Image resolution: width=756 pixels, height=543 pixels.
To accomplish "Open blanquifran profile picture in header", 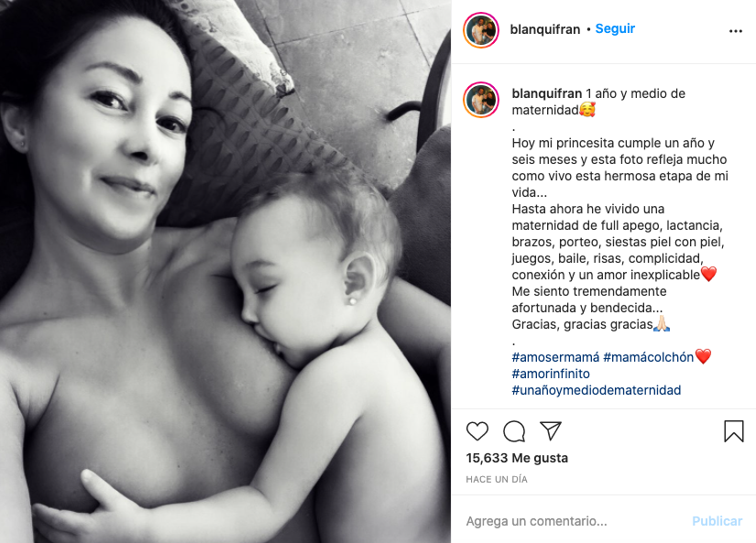I will click(x=481, y=30).
